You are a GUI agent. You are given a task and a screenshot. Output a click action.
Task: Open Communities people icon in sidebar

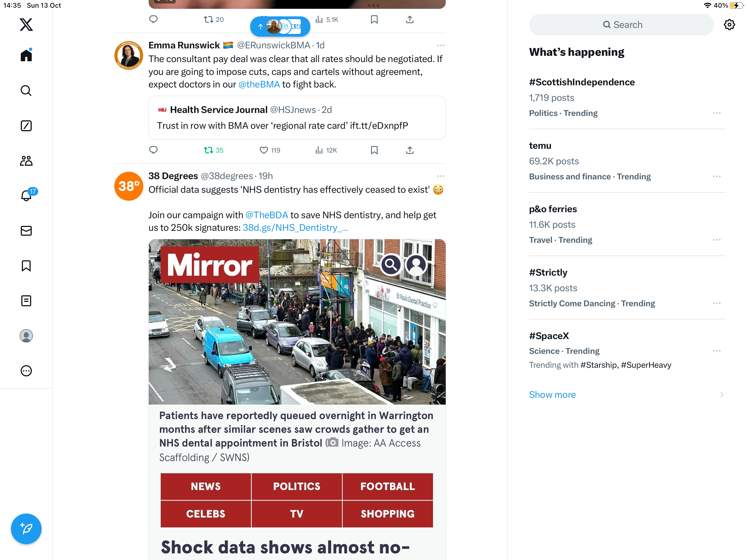point(26,161)
